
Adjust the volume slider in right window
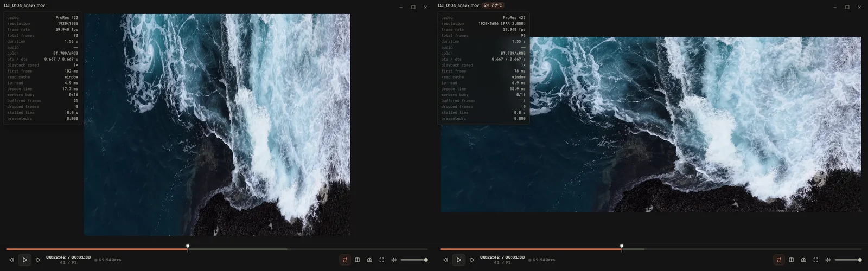point(848,260)
